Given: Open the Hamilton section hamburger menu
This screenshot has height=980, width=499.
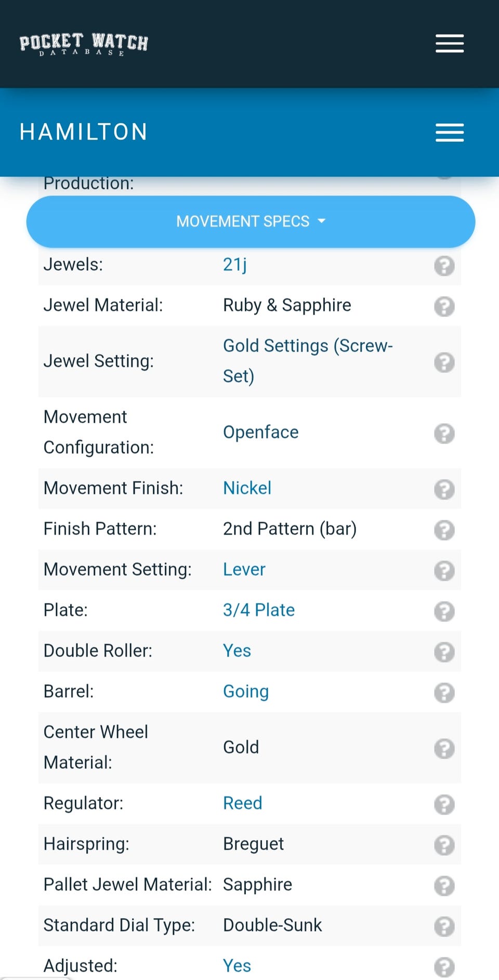Looking at the screenshot, I should click(x=450, y=133).
